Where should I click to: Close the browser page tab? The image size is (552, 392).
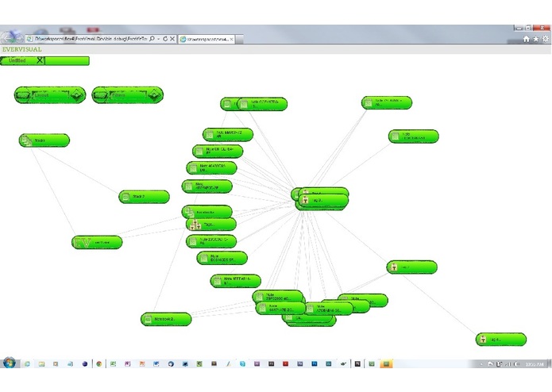[231, 39]
